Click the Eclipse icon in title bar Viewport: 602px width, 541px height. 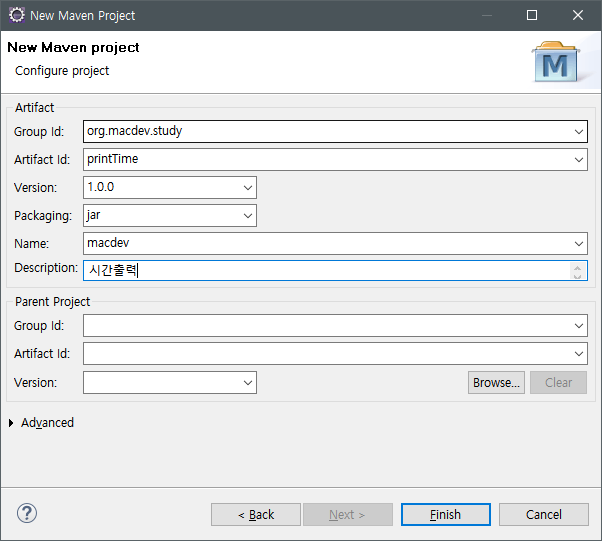coord(17,15)
